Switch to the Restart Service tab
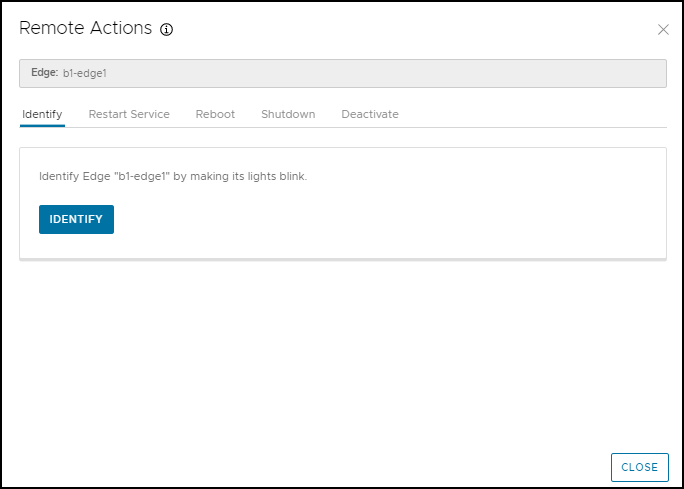Image resolution: width=684 pixels, height=489 pixels. (x=129, y=114)
